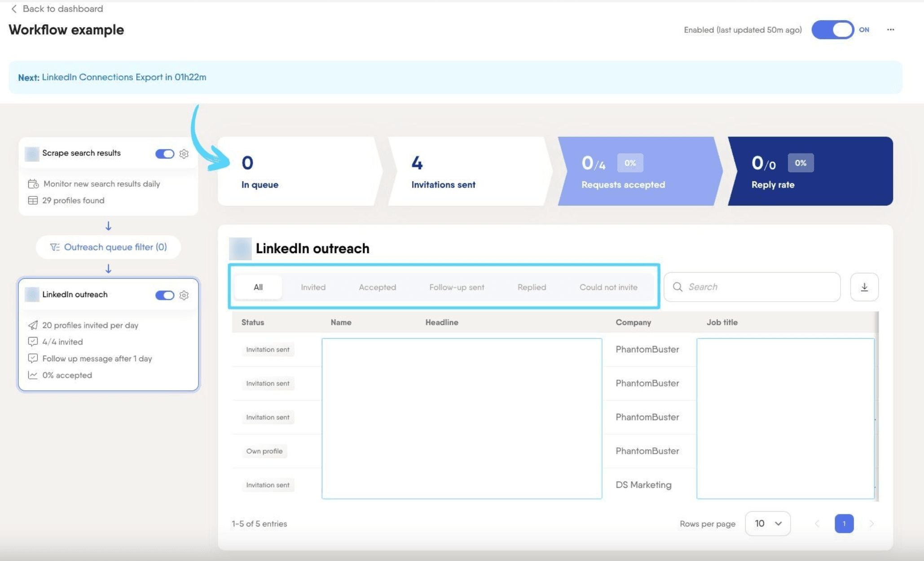Open the three-dot workflow options menu
This screenshot has width=924, height=561.
pyautogui.click(x=890, y=30)
